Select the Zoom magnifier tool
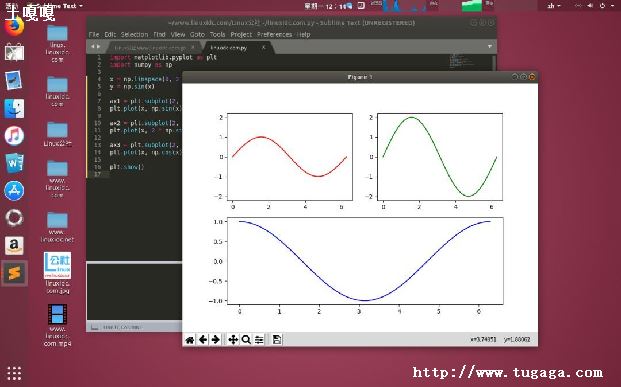Screen dimensions: 621x387 click(246, 339)
